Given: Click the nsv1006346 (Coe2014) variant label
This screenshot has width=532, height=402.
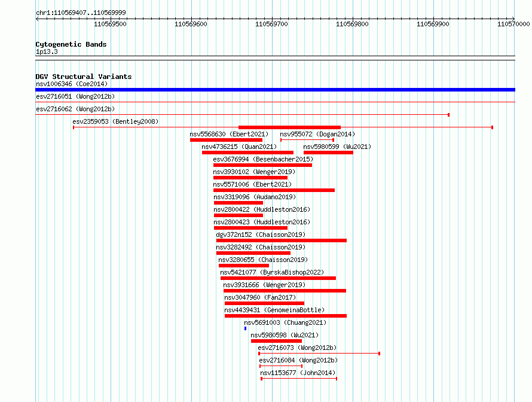Looking at the screenshot, I should [x=72, y=84].
